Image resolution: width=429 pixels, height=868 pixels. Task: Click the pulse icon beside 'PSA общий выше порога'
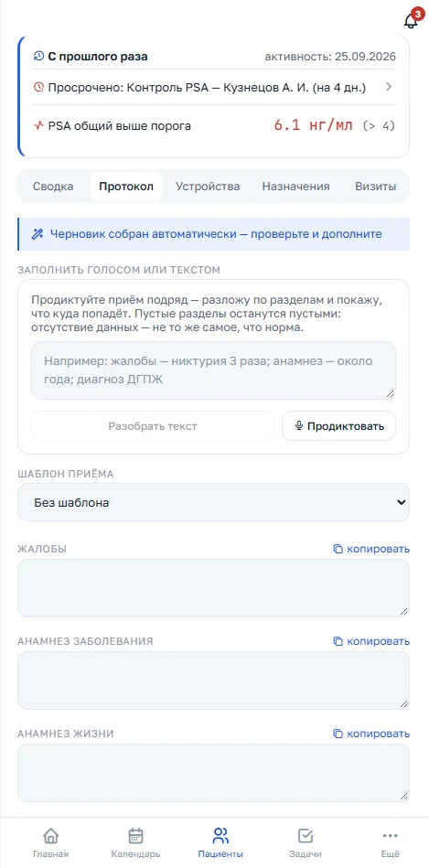[38, 125]
